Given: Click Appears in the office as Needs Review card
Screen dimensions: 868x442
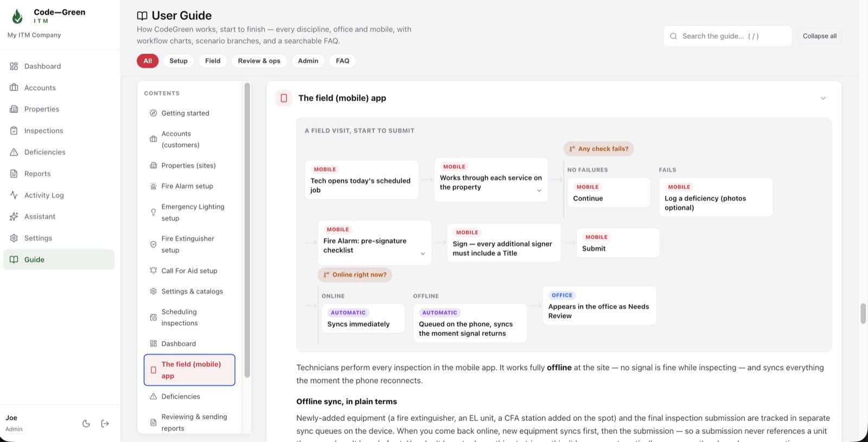Looking at the screenshot, I should coord(599,306).
